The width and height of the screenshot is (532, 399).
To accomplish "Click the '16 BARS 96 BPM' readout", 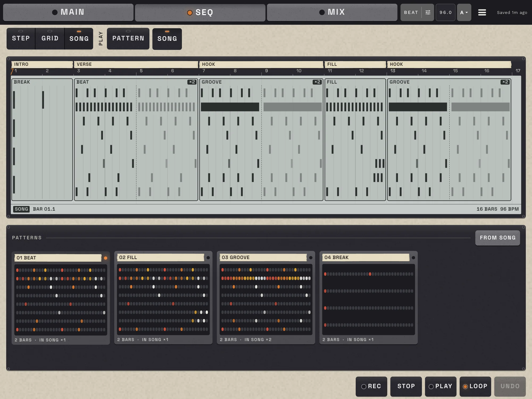I will (x=497, y=209).
